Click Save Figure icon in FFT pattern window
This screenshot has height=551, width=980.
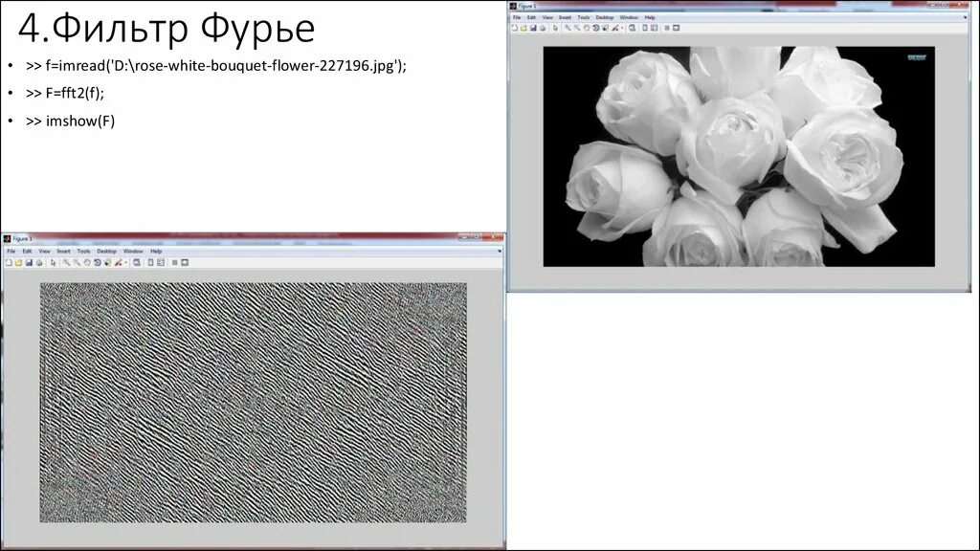[29, 262]
